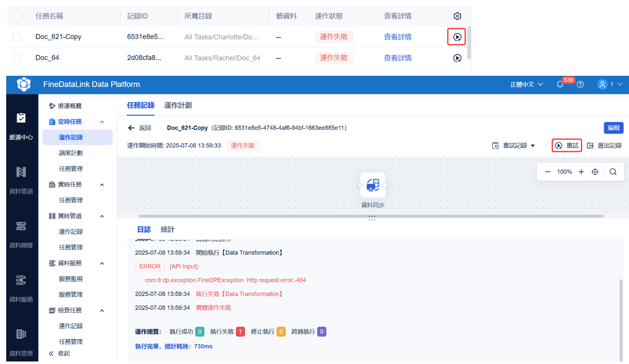The height and width of the screenshot is (364, 629).
Task: Select 運作記錄 under 定時任務
Action: (78, 137)
